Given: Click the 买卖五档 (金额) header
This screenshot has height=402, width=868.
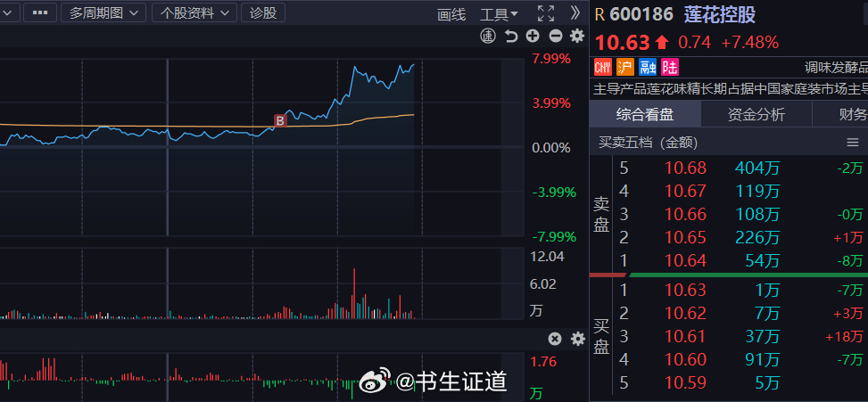Looking at the screenshot, I should pos(649,143).
